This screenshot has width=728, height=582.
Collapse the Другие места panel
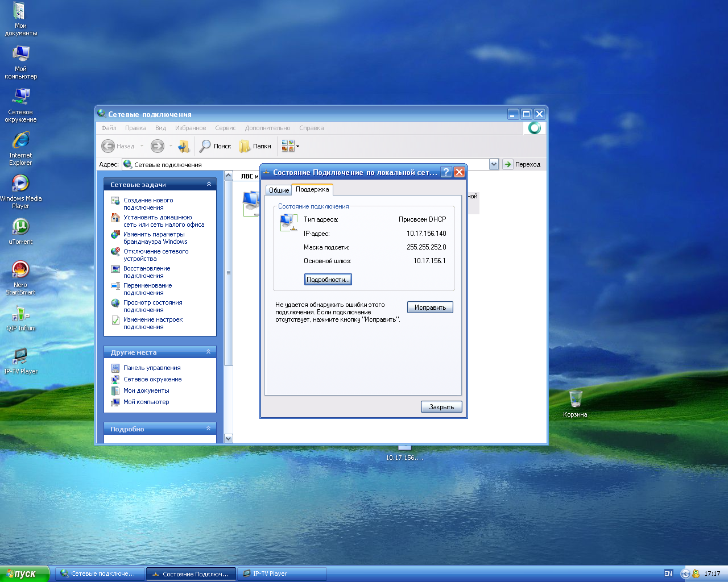209,352
